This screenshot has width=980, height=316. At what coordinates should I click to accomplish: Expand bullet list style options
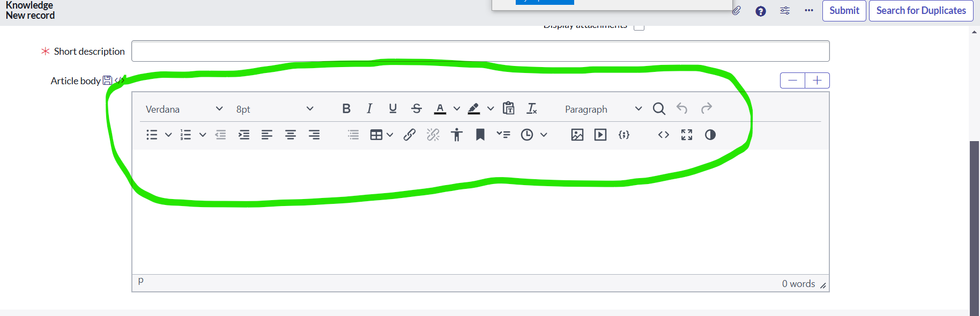(168, 135)
